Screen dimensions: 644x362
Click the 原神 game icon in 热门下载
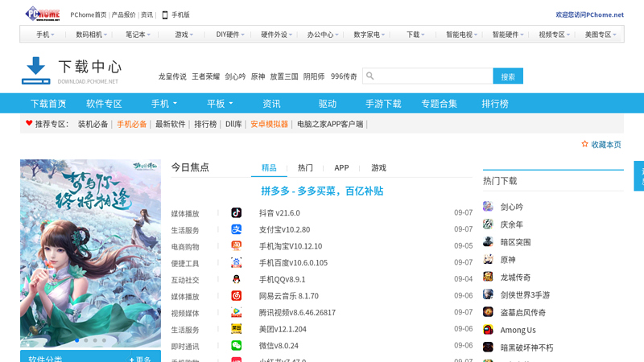(x=488, y=259)
